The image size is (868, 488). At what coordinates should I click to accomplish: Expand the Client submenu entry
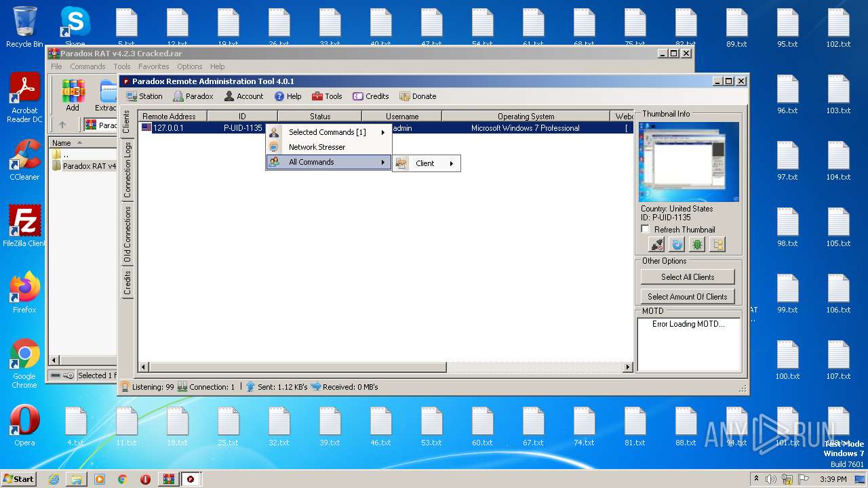click(x=426, y=163)
